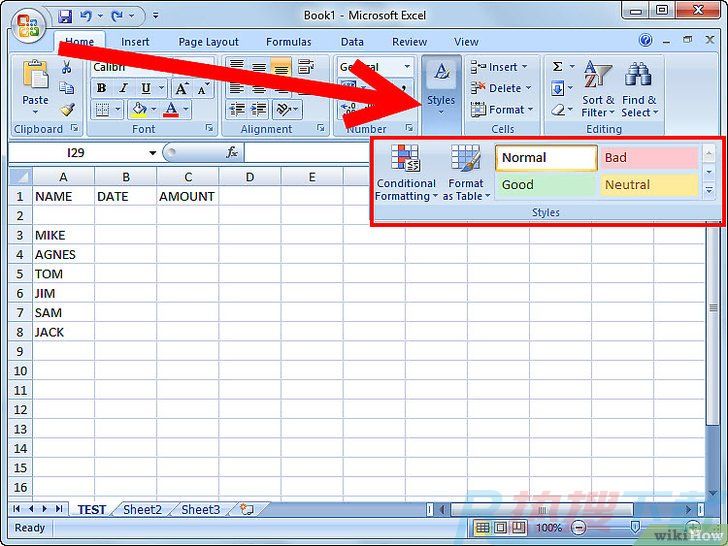Open the Name Box dropdown arrow
728x546 pixels.
point(153,153)
